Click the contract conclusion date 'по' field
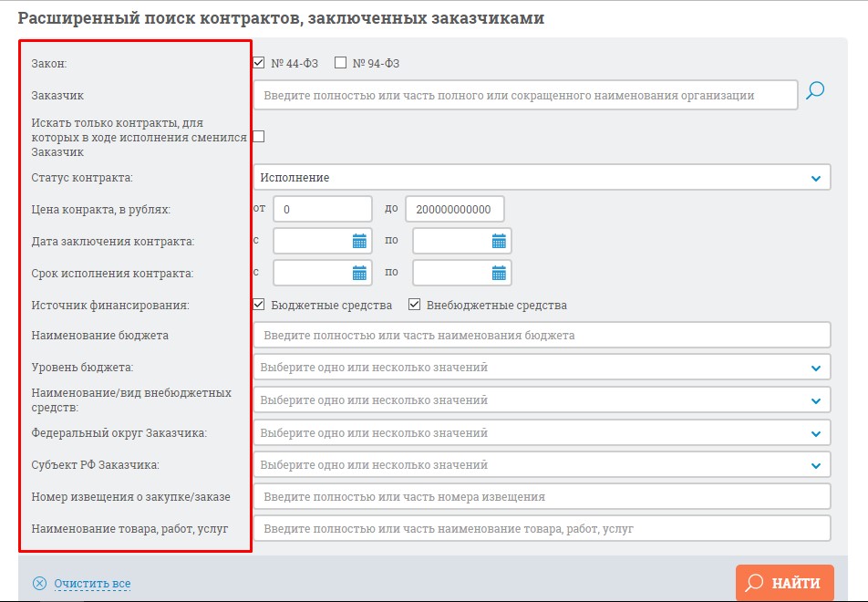Screen dimensions: 868x602 pos(462,241)
